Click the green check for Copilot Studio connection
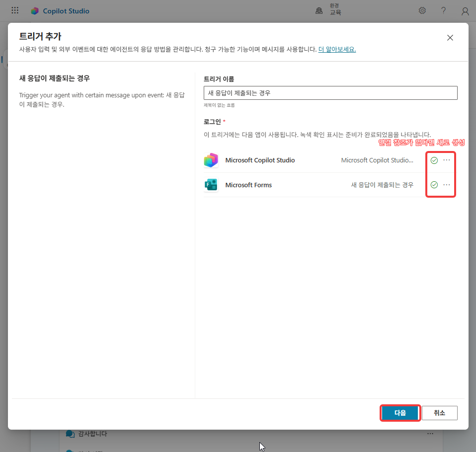Viewport: 476px width, 452px height. (x=434, y=160)
